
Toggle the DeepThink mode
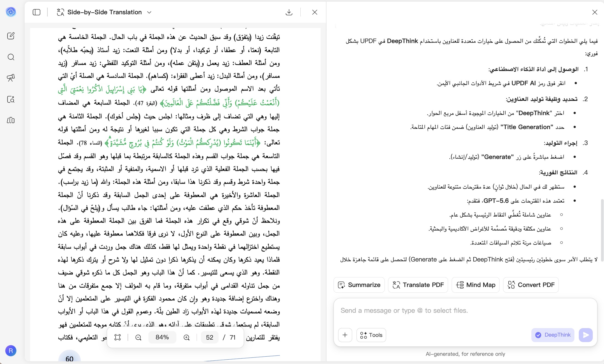553,335
